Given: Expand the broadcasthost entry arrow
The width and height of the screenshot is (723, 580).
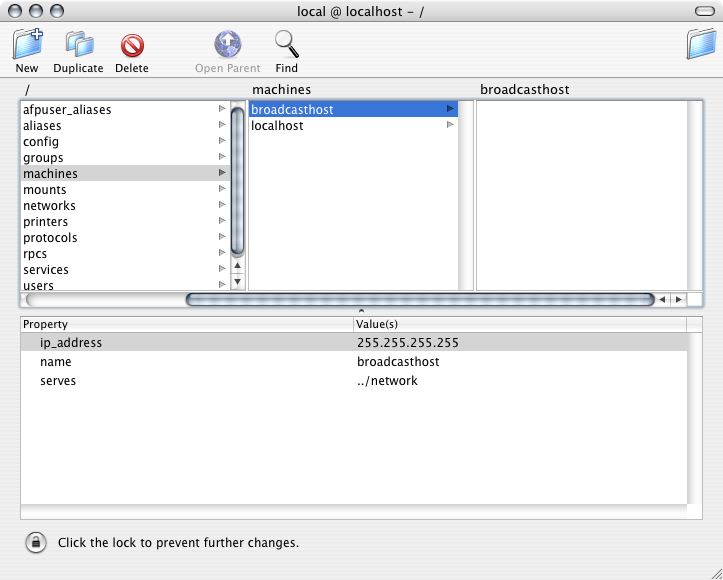Looking at the screenshot, I should [450, 109].
